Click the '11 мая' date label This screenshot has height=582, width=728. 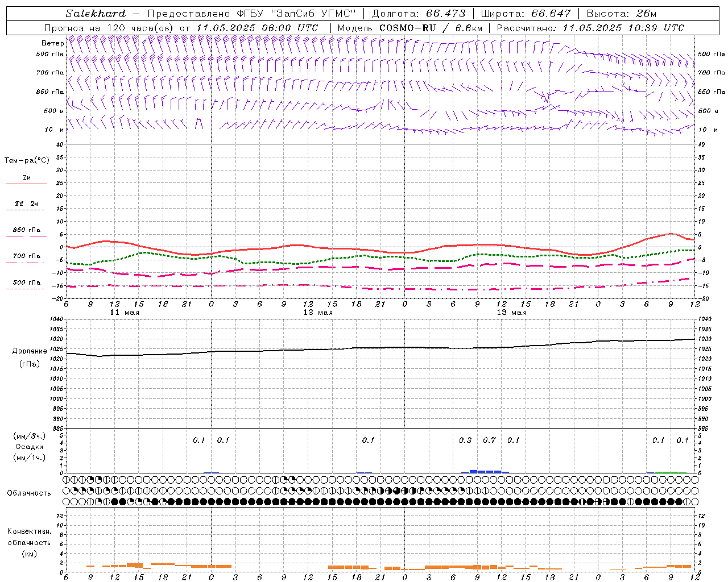pos(125,313)
